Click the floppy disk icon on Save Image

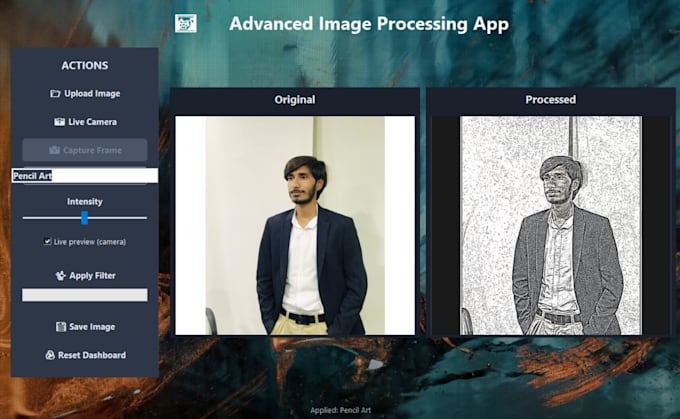click(61, 327)
